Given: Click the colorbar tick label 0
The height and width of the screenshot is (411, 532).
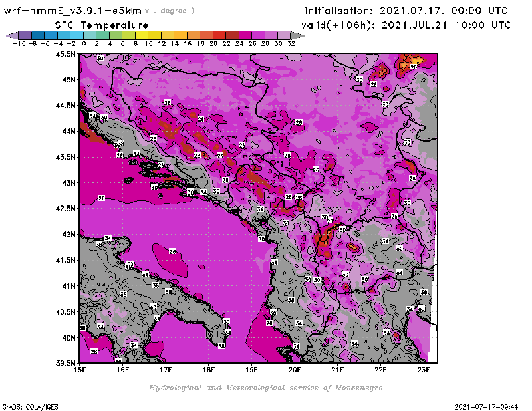Looking at the screenshot, I should pyautogui.click(x=84, y=43).
